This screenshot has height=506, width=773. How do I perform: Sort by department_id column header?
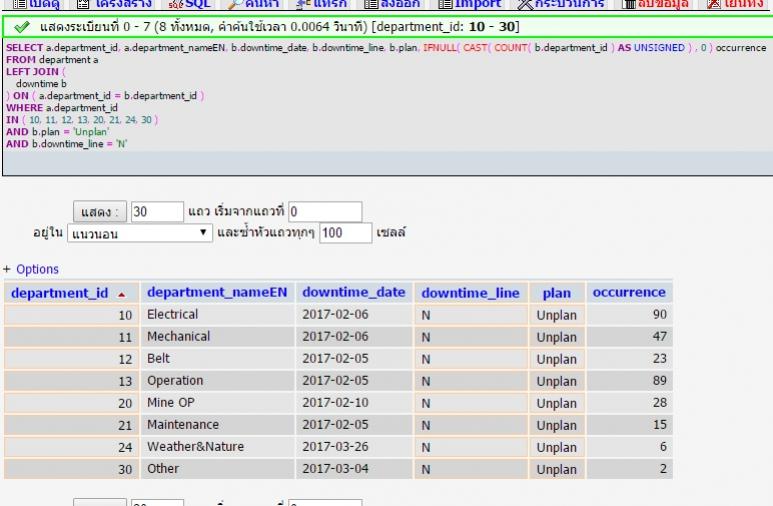point(59,293)
